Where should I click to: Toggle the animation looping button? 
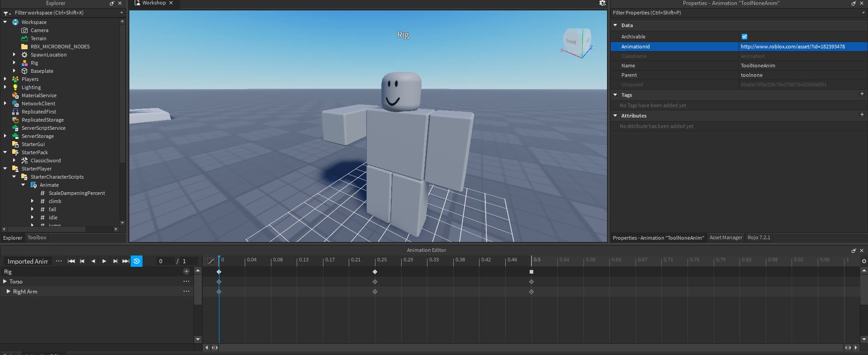pos(137,261)
